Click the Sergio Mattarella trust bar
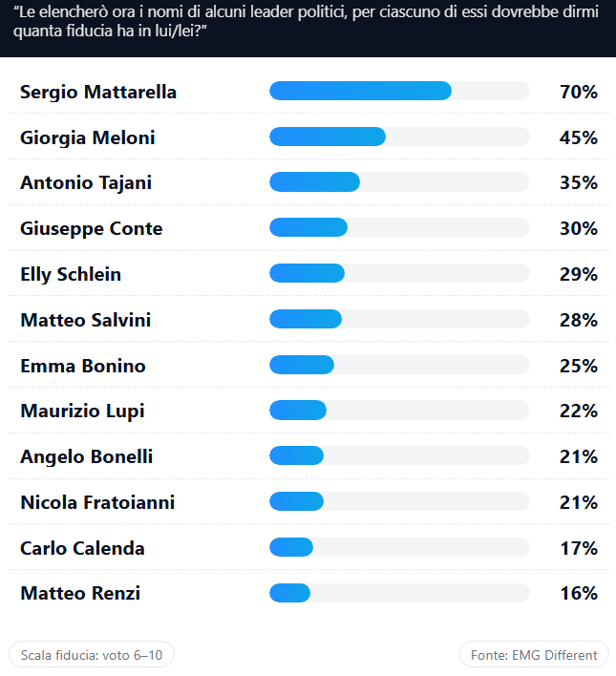The image size is (616, 676). tap(399, 91)
